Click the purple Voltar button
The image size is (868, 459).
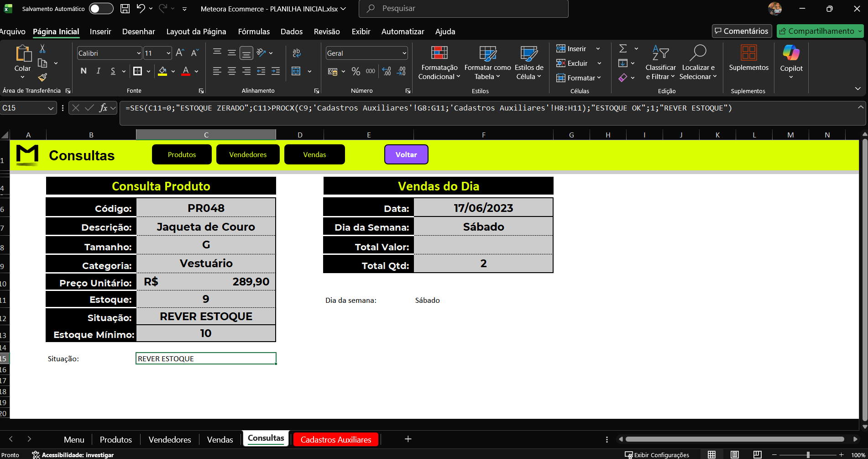click(x=406, y=154)
